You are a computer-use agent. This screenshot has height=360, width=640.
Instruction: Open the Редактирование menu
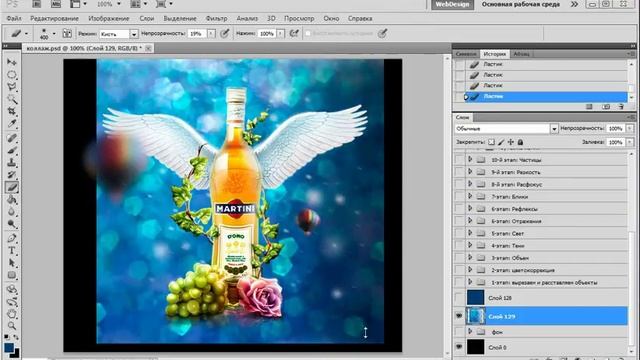pyautogui.click(x=54, y=18)
